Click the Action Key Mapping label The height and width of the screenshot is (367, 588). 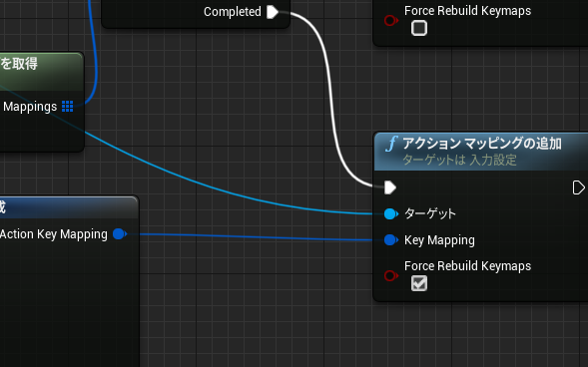click(54, 234)
